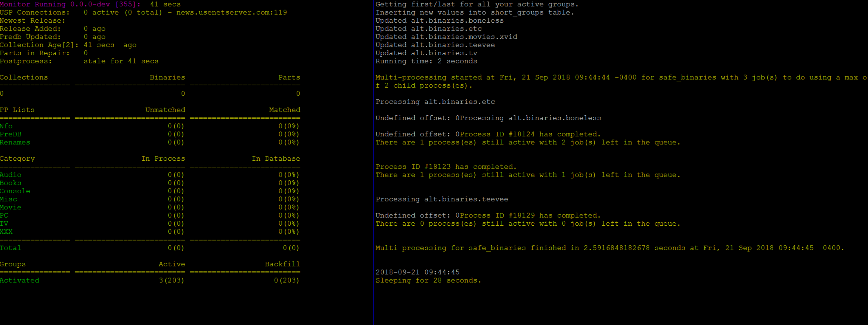The image size is (868, 325).
Task: Select the Audio category row
Action: (11, 175)
